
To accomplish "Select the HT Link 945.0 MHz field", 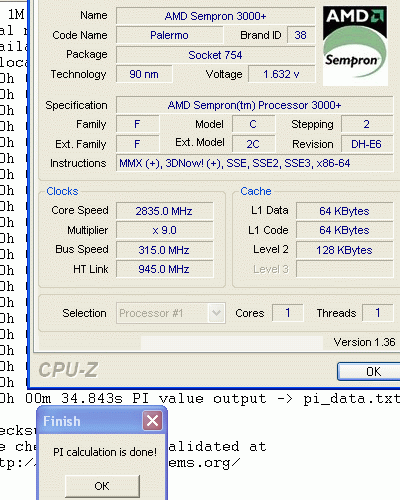I will [165, 269].
